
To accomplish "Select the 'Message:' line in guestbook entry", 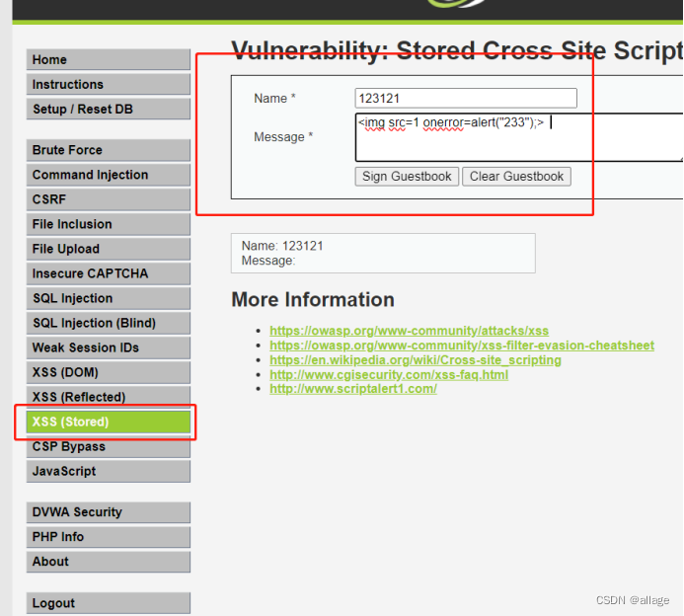I will pos(268,261).
